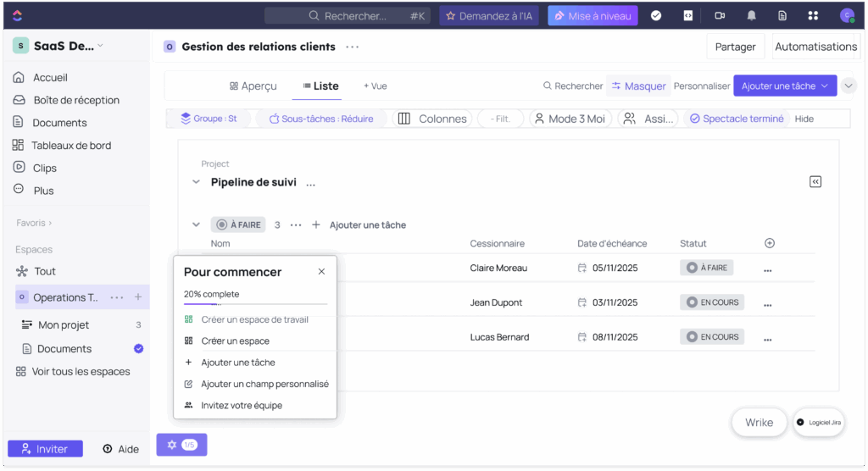Expand the Favoris section
Image resolution: width=868 pixels, height=471 pixels.
(x=34, y=223)
